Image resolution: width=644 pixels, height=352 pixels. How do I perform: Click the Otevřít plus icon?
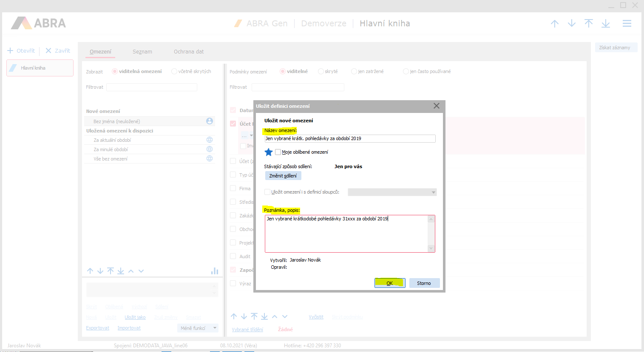point(11,51)
